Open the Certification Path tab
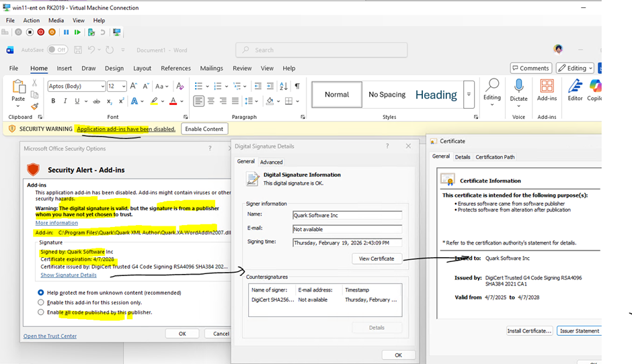This screenshot has width=632, height=364. tap(495, 157)
